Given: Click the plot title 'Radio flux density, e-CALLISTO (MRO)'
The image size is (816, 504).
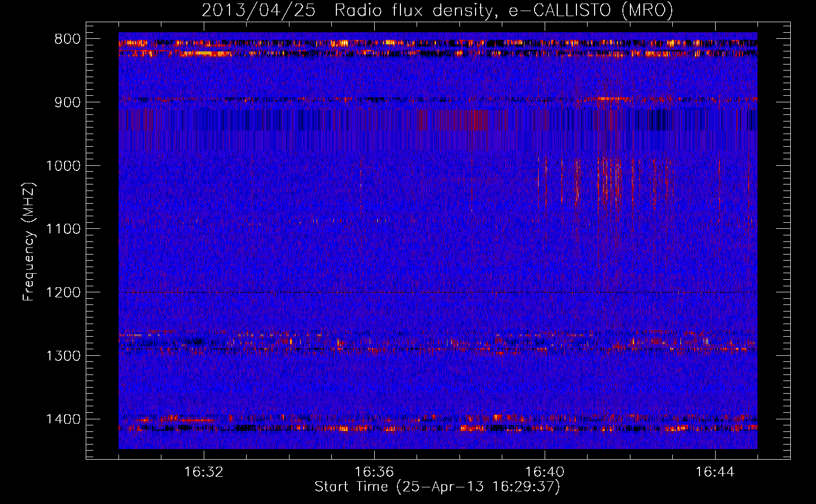Looking at the screenshot, I should (x=504, y=10).
